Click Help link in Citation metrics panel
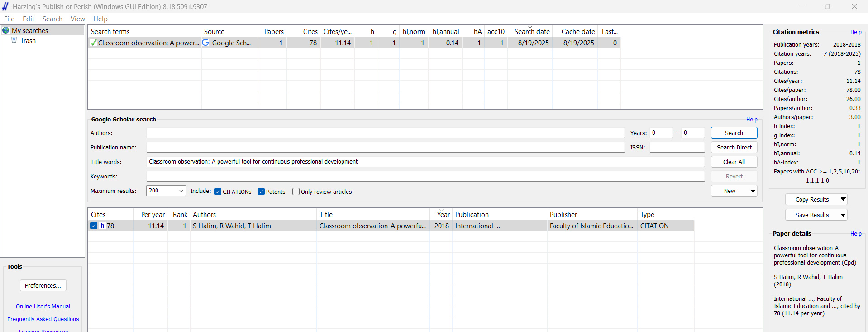 (856, 32)
